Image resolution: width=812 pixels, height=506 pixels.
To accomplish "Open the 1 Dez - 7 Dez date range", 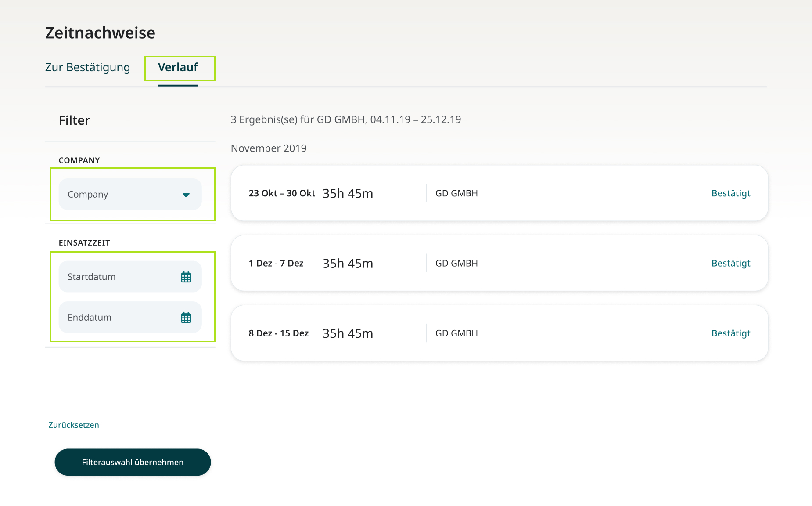I will [276, 263].
